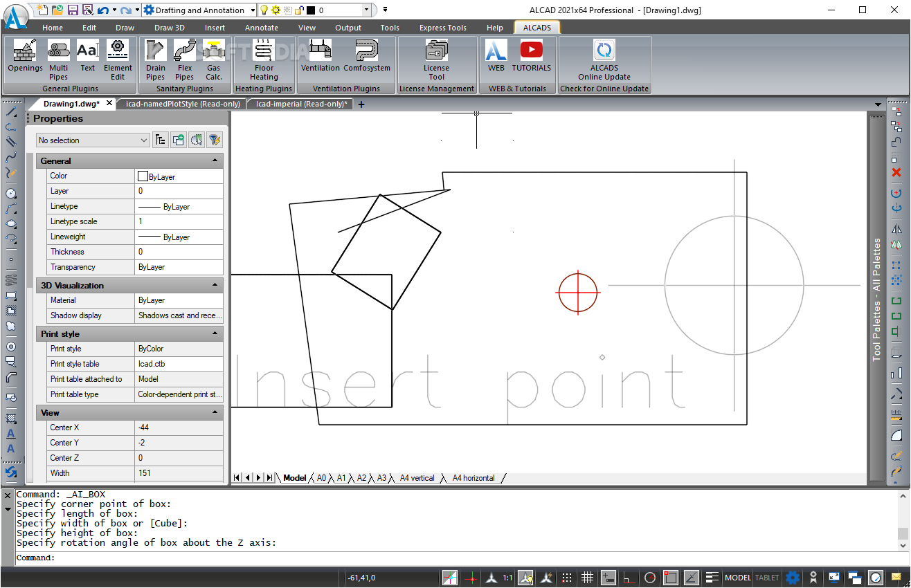
Task: Toggle entity snap square icon in status bar
Action: tap(671, 578)
